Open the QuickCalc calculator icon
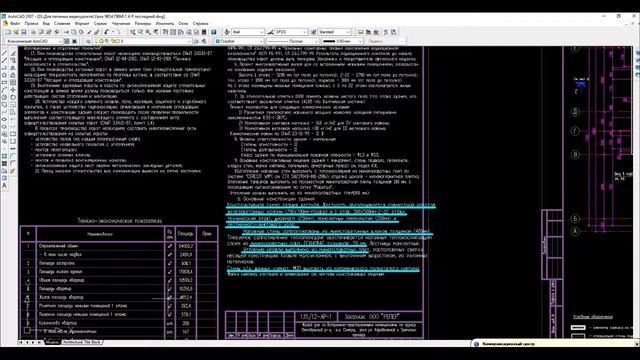The image size is (640, 360). 204,32
